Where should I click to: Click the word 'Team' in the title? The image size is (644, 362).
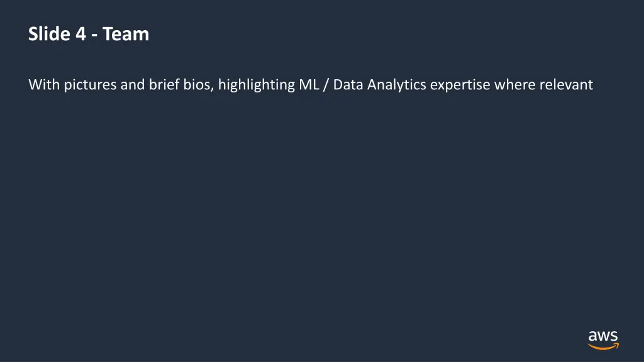coord(126,34)
